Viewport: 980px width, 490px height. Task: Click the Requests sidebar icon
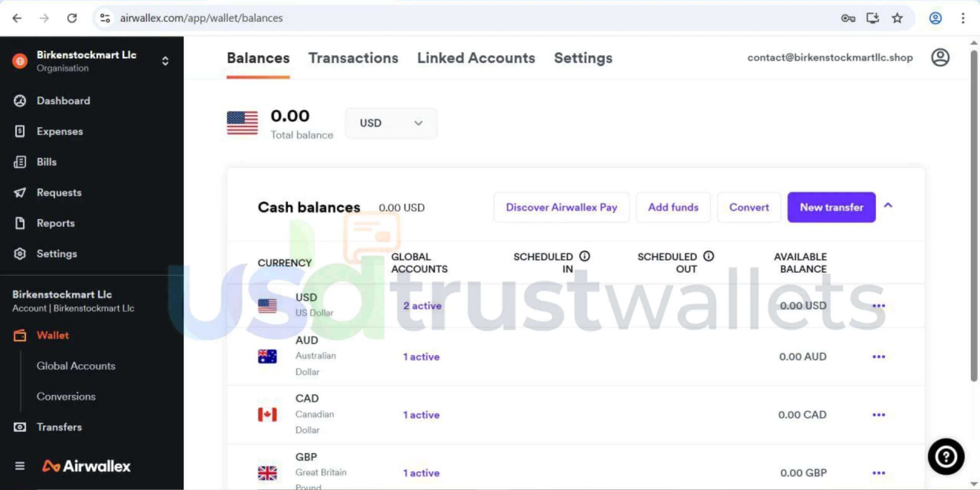click(x=20, y=193)
